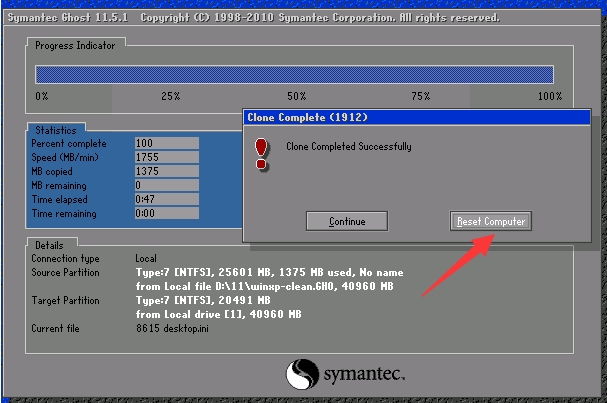Click the 50% progress marker label
Image resolution: width=607 pixels, height=403 pixels.
tap(297, 96)
